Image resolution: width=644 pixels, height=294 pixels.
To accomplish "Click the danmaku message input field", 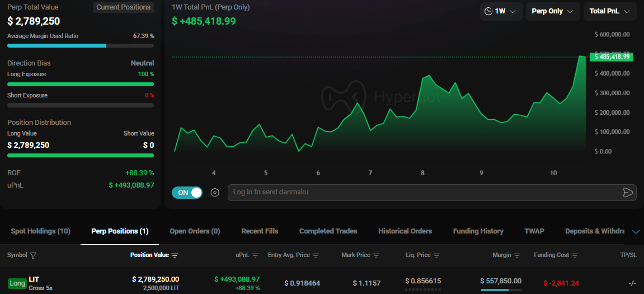I will coord(420,193).
